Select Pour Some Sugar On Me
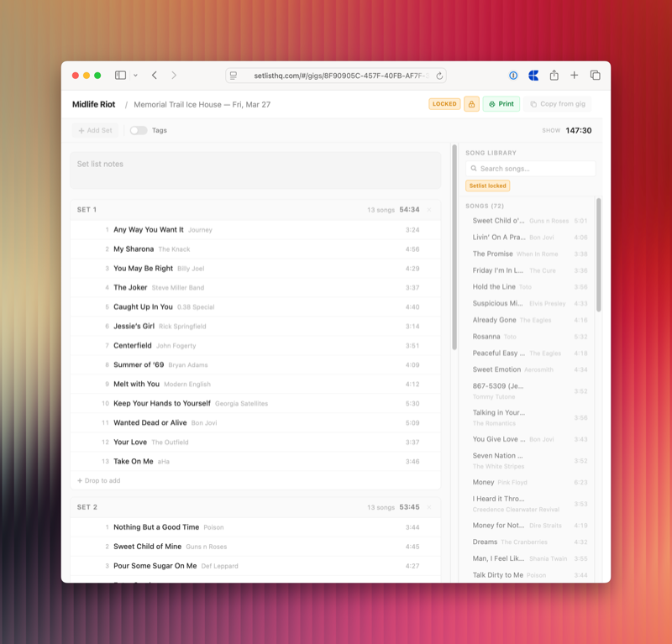672x644 pixels. (255, 566)
